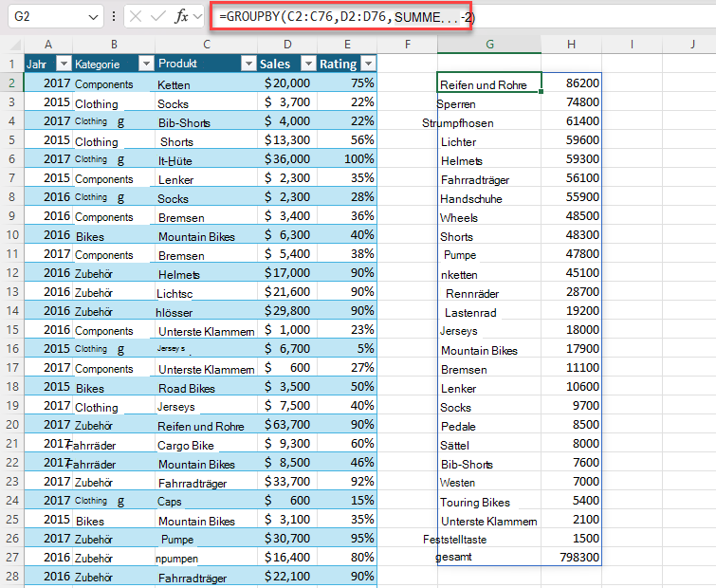The width and height of the screenshot is (716, 588).
Task: Select column H header
Action: [x=571, y=45]
